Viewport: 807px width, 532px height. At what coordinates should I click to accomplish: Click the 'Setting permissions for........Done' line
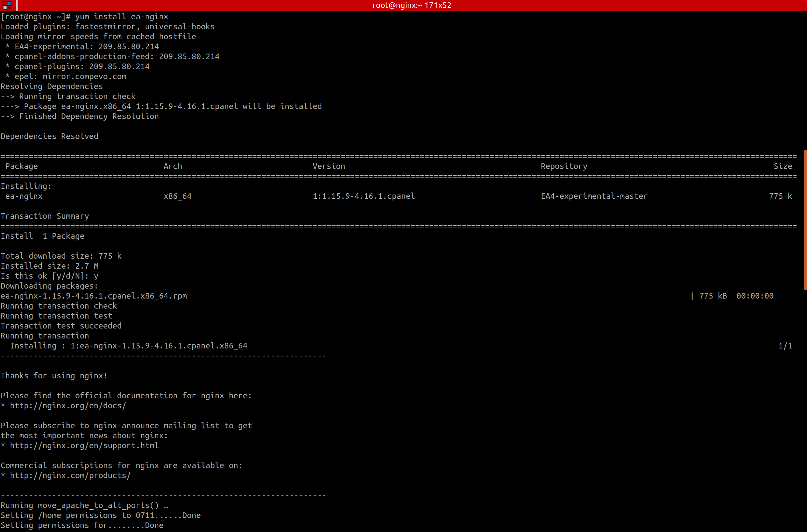tap(82, 526)
